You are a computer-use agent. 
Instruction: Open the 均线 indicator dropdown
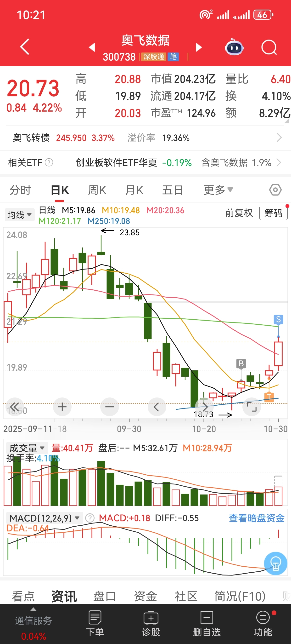point(19,215)
